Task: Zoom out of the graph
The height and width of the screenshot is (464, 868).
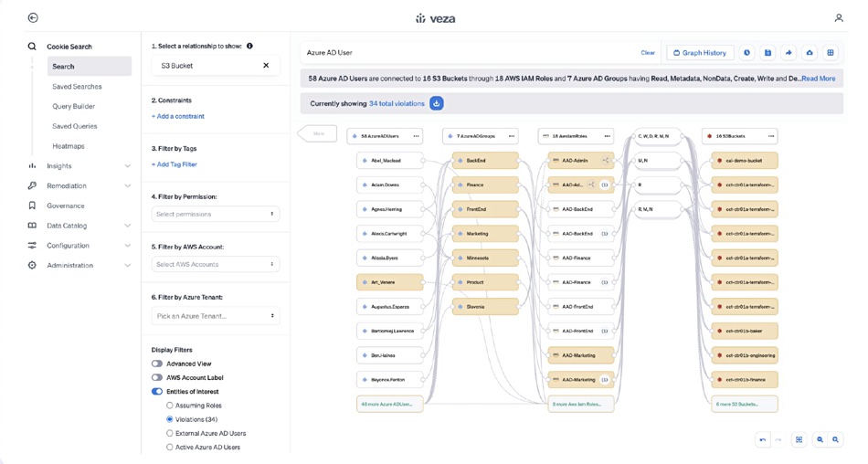Action: pos(820,439)
